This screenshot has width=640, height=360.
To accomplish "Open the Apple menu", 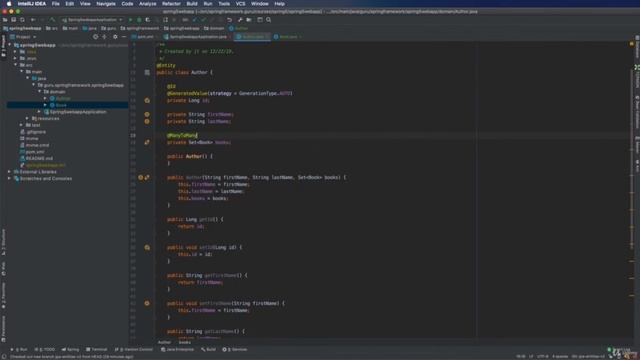I will click(x=9, y=4).
